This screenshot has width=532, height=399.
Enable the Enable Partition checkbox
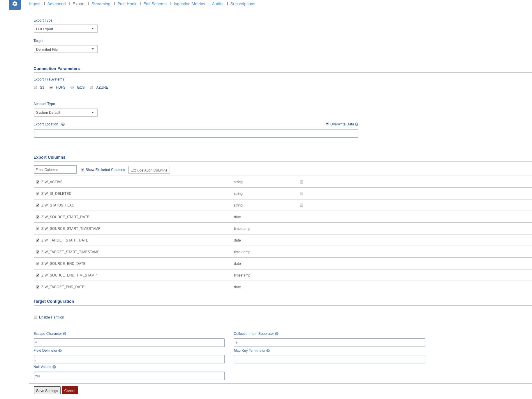coord(36,317)
